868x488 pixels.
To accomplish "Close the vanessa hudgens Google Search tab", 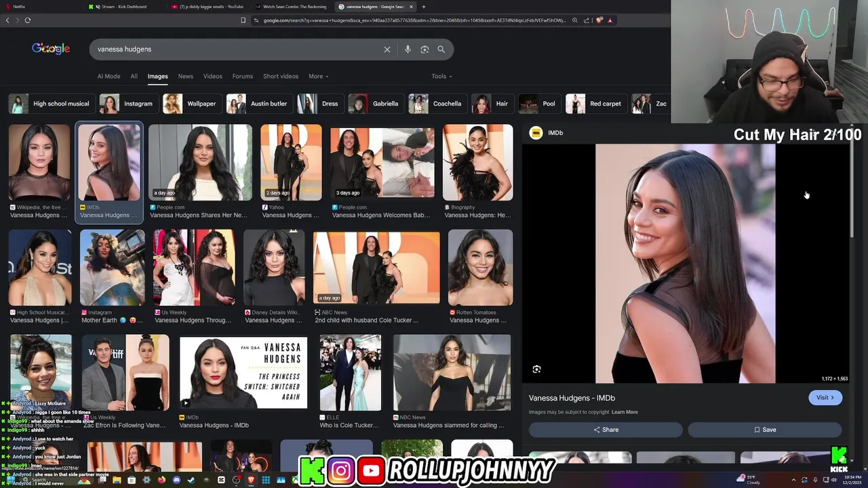I will tap(411, 7).
